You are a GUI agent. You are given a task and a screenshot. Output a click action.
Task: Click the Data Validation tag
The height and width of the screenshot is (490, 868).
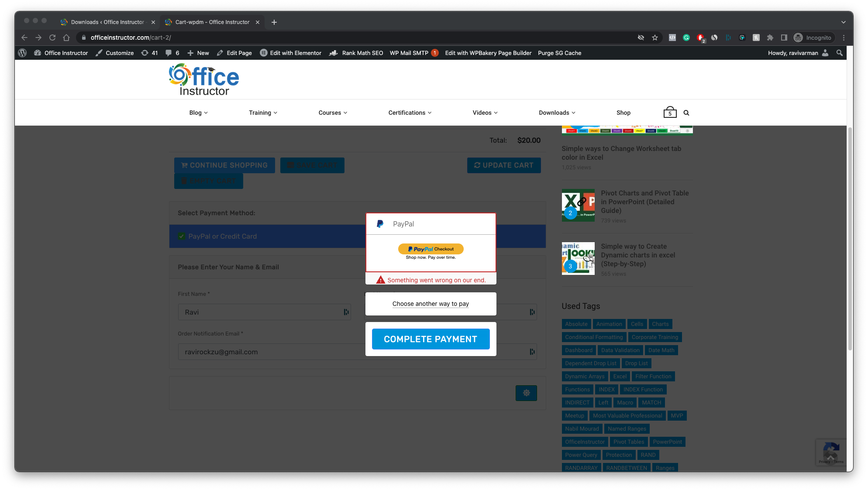pos(620,350)
